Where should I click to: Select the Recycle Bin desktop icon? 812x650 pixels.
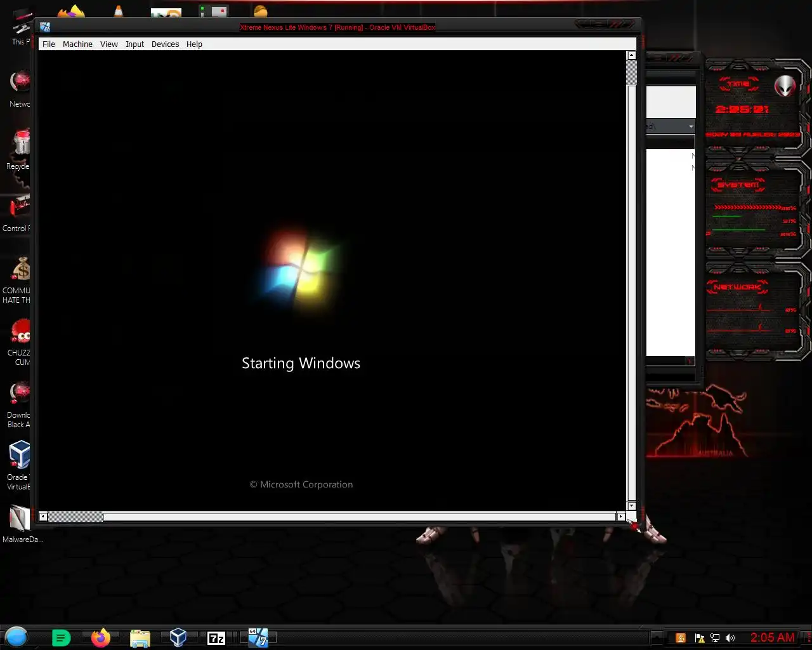(x=20, y=150)
